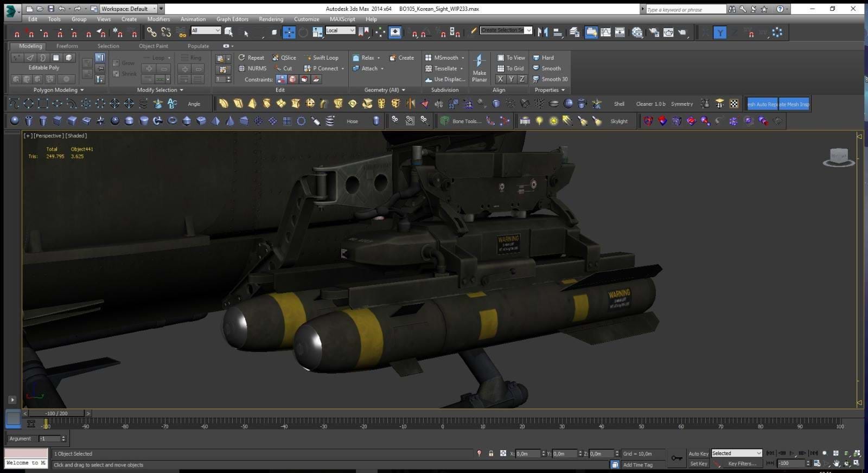
Task: Open the Align tool
Action: (557, 33)
